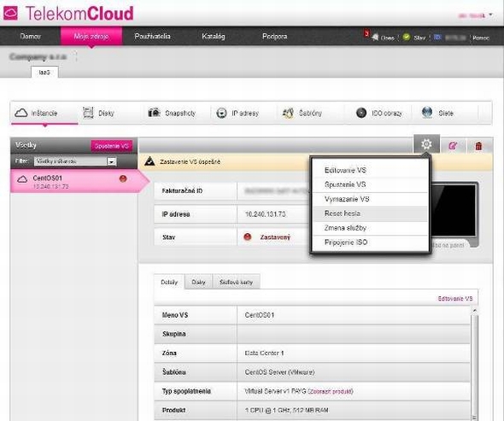The height and width of the screenshot is (421, 504).
Task: Click the Typ spoplatnenia label
Action: (x=186, y=391)
